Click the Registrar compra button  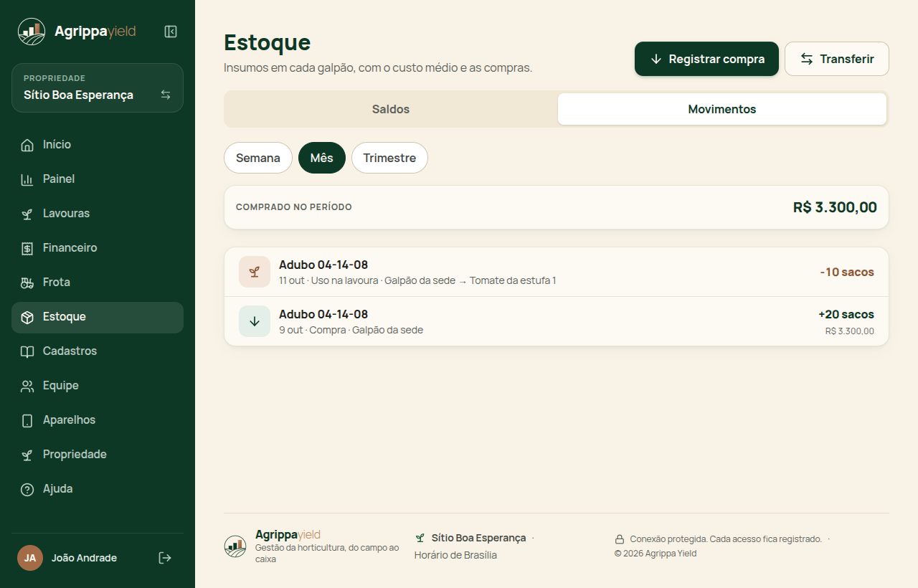[706, 59]
